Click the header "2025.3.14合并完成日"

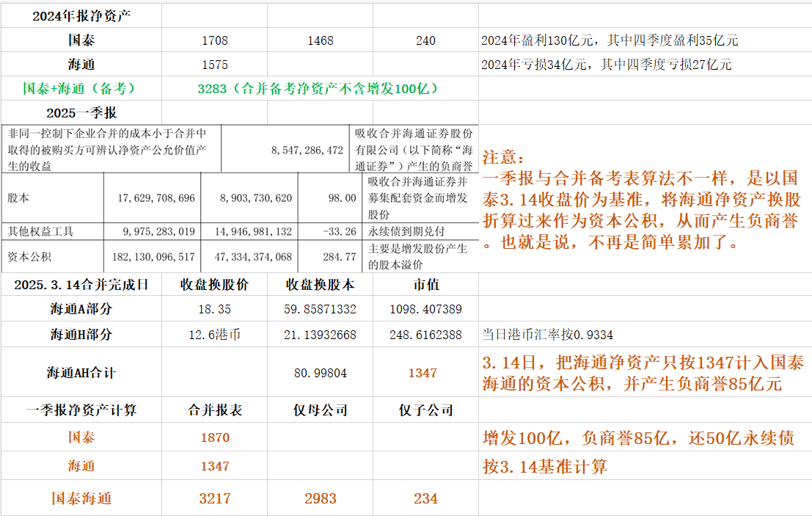tap(81, 284)
